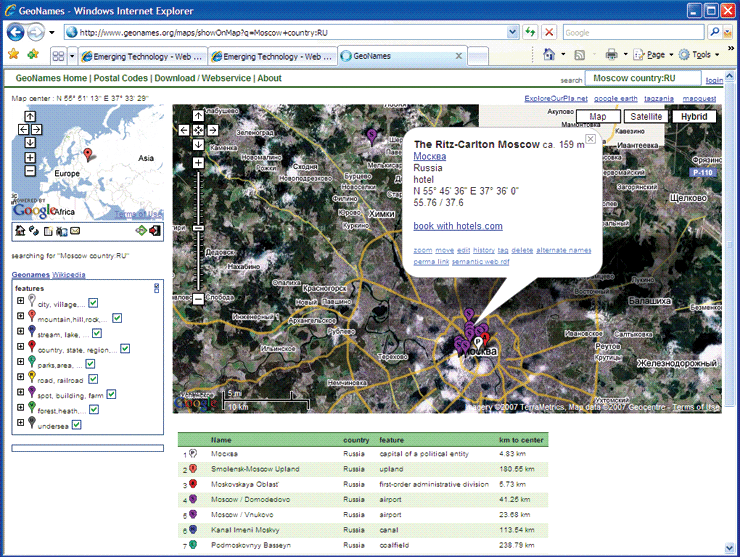The width and height of the screenshot is (740, 557).
Task: Zoom in using plus on the main map
Action: (x=198, y=163)
